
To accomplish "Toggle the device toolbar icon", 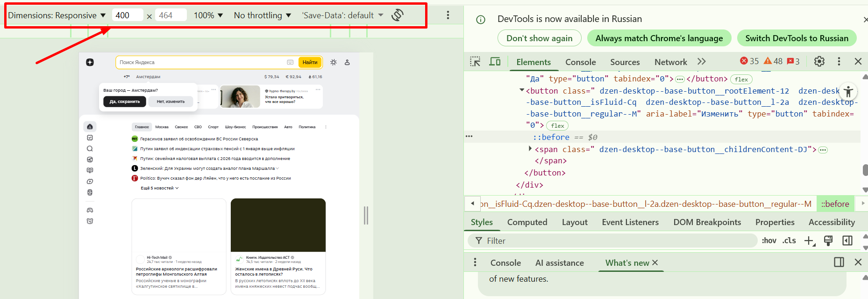I will click(495, 62).
